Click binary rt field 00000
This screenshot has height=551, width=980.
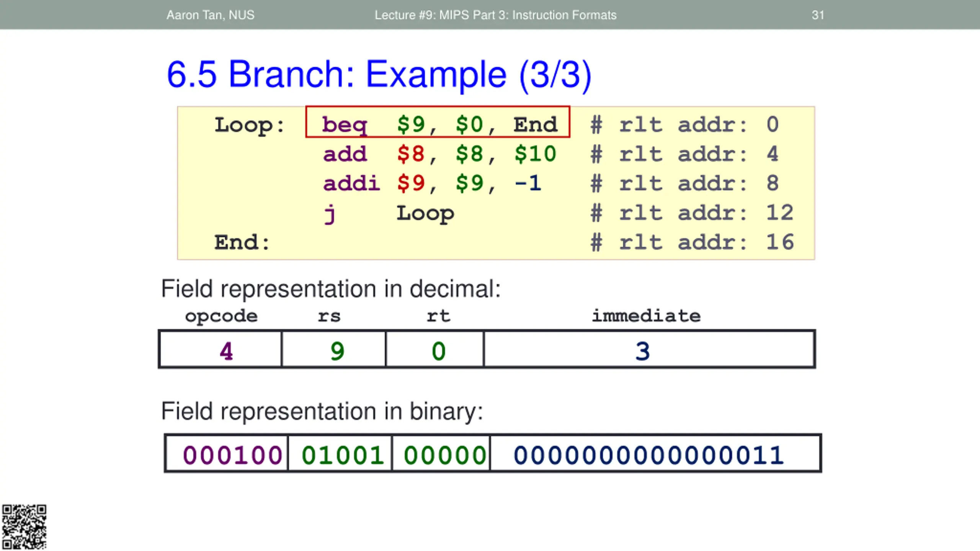pyautogui.click(x=445, y=455)
